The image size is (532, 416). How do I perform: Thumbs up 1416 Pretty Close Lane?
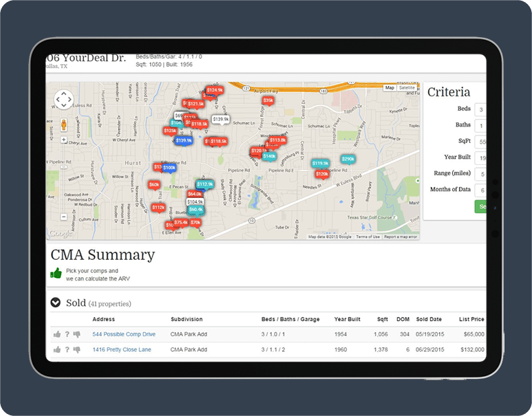click(56, 350)
